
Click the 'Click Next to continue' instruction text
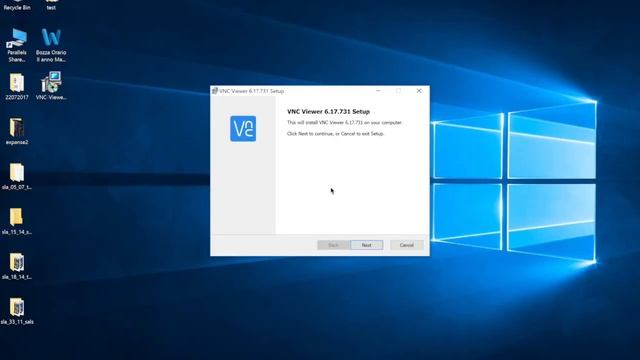(336, 133)
